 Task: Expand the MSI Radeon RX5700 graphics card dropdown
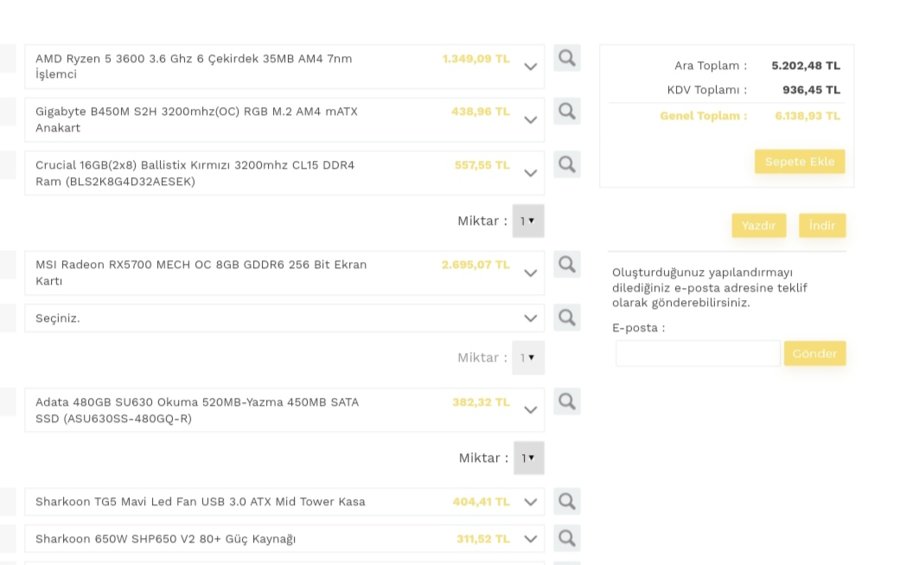coord(531,272)
